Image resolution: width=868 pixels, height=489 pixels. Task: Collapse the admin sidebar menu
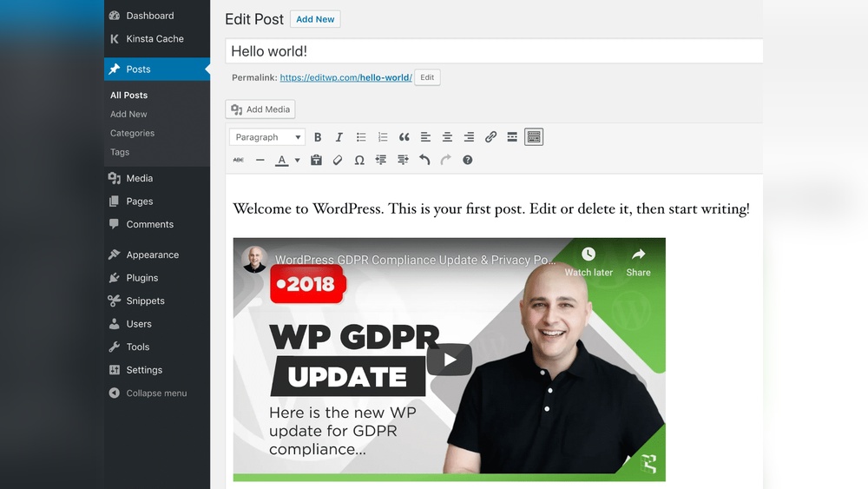156,393
